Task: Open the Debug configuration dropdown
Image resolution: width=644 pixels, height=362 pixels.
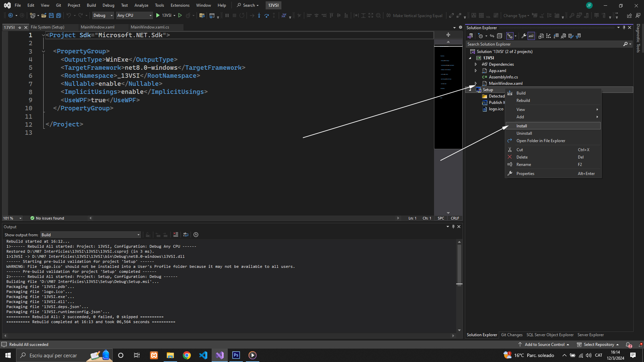Action: pyautogui.click(x=103, y=15)
